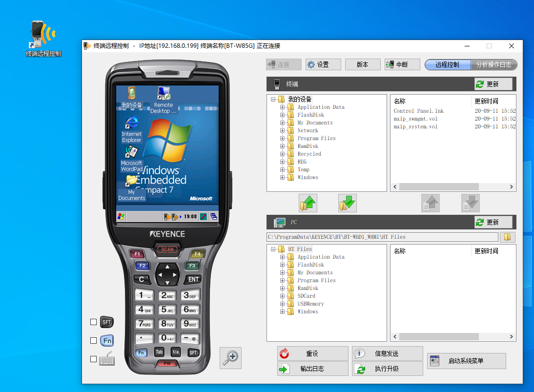Click 重设 reset button
This screenshot has height=392, width=534.
[312, 353]
